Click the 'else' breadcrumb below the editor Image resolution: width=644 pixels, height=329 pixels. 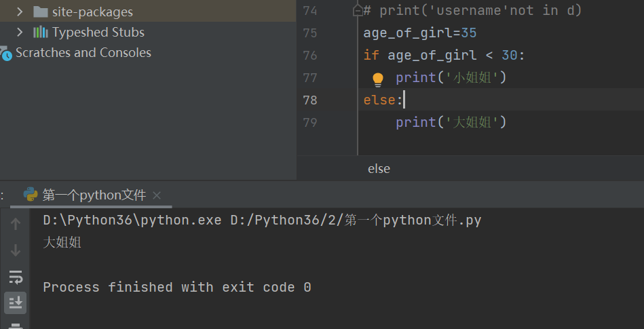pos(379,169)
